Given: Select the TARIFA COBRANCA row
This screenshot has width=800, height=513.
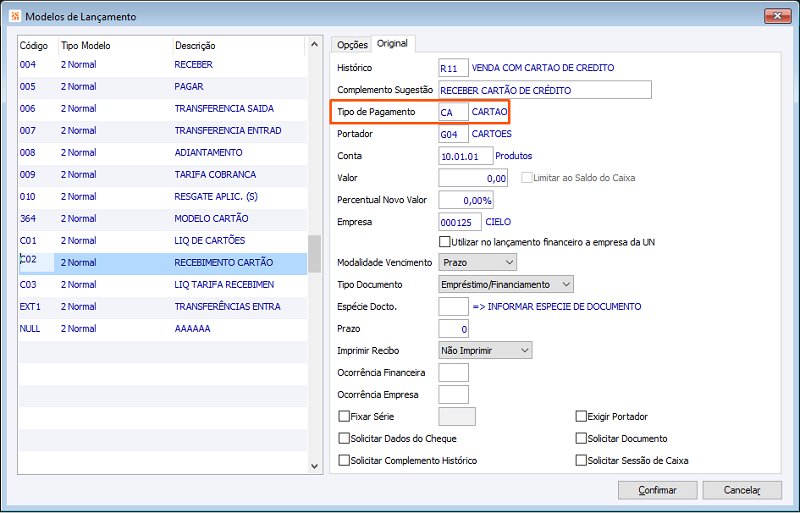Looking at the screenshot, I should click(163, 175).
